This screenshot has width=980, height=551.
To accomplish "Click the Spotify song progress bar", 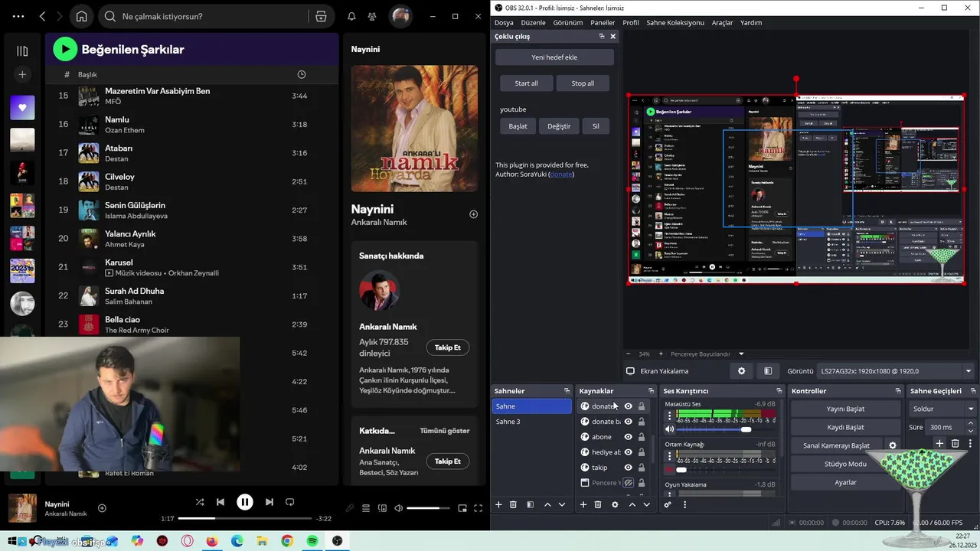I will coord(245,519).
